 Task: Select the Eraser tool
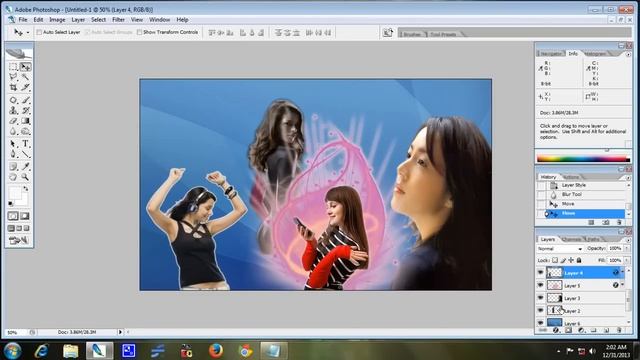click(13, 121)
